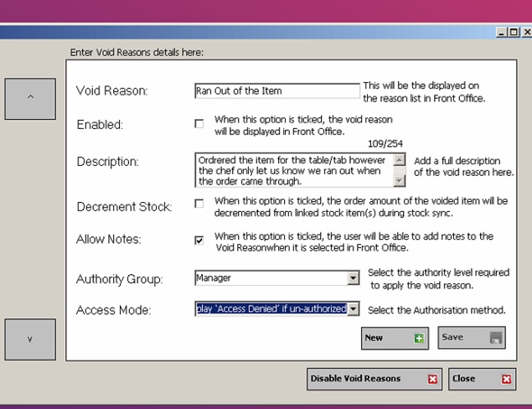The width and height of the screenshot is (532, 409).
Task: Click Disable Void Reasons button text
Action: point(355,379)
